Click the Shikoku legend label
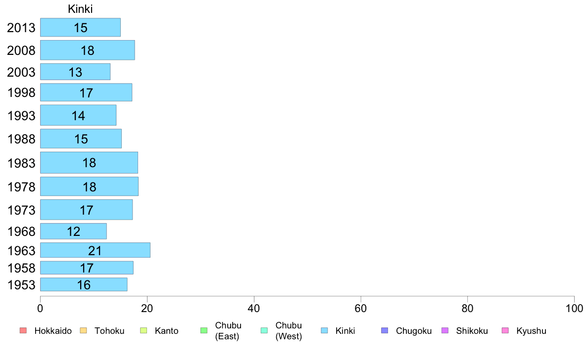Viewport: 588px width, 364px height. pyautogui.click(x=472, y=331)
